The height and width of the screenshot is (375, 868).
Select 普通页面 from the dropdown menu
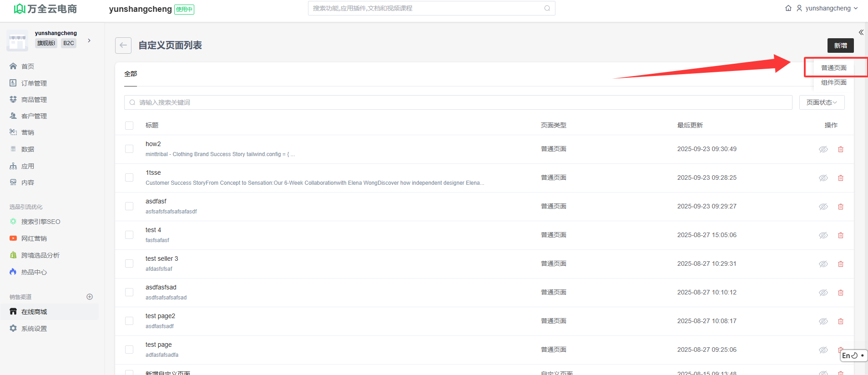[833, 68]
